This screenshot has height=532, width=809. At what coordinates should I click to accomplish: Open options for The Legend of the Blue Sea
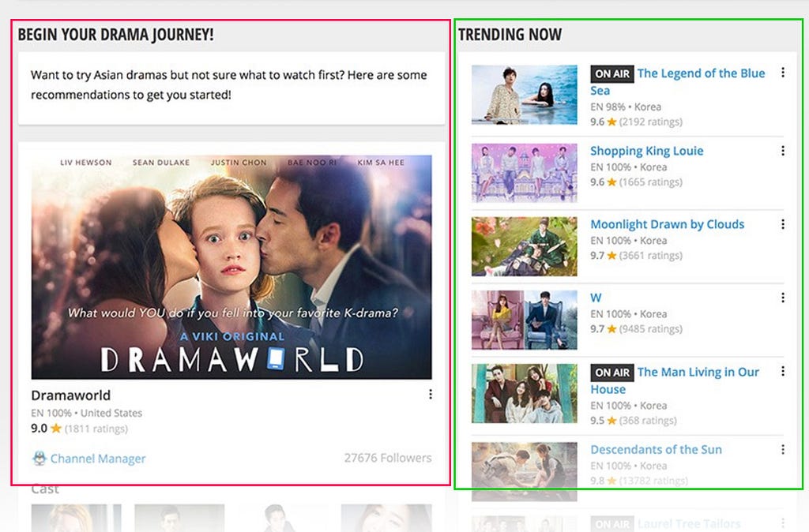(x=783, y=73)
